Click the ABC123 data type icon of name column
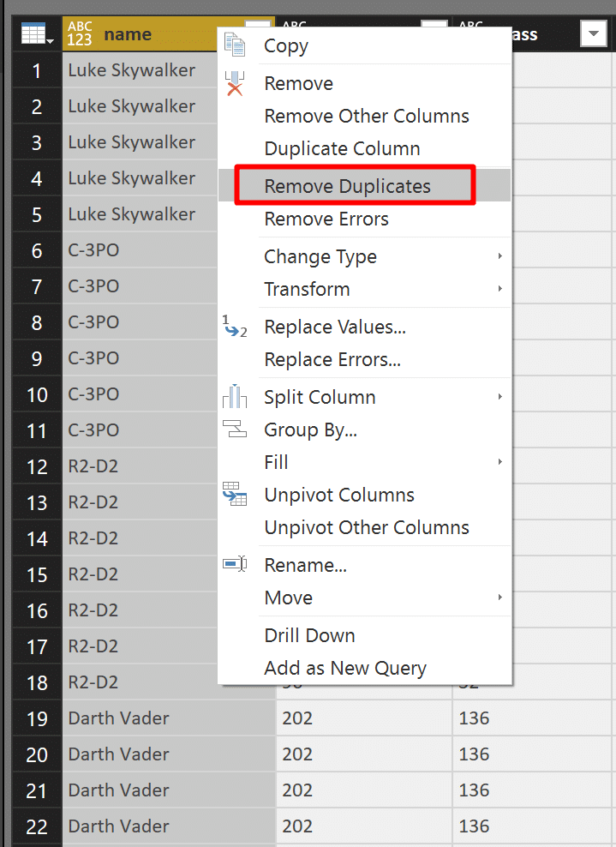 pyautogui.click(x=80, y=34)
